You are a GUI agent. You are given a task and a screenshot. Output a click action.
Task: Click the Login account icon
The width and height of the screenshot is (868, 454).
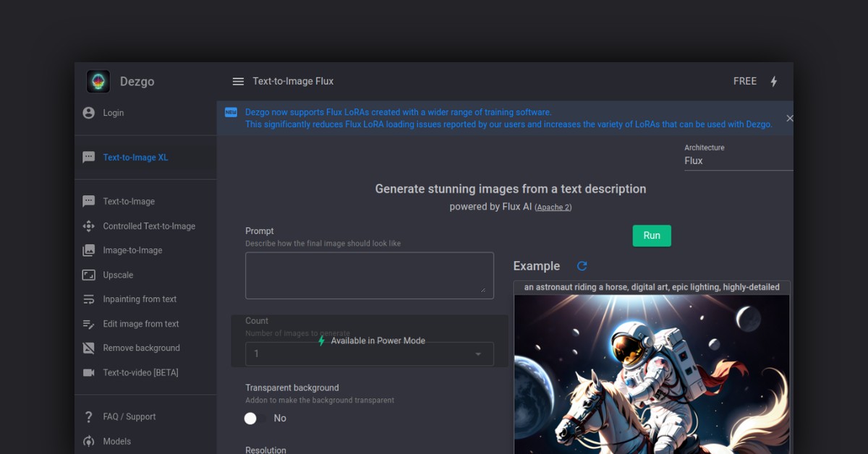(x=88, y=113)
